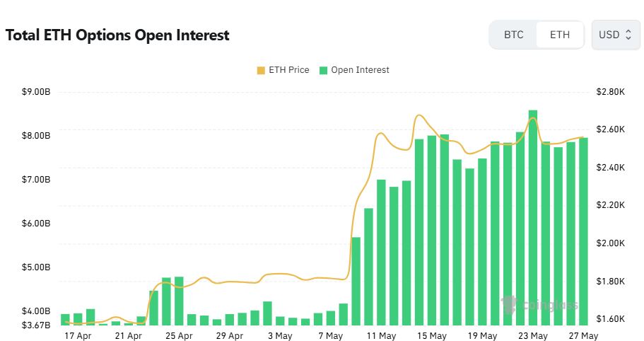
Task: Click the ETH price peak near 15 May
Action: tap(419, 116)
